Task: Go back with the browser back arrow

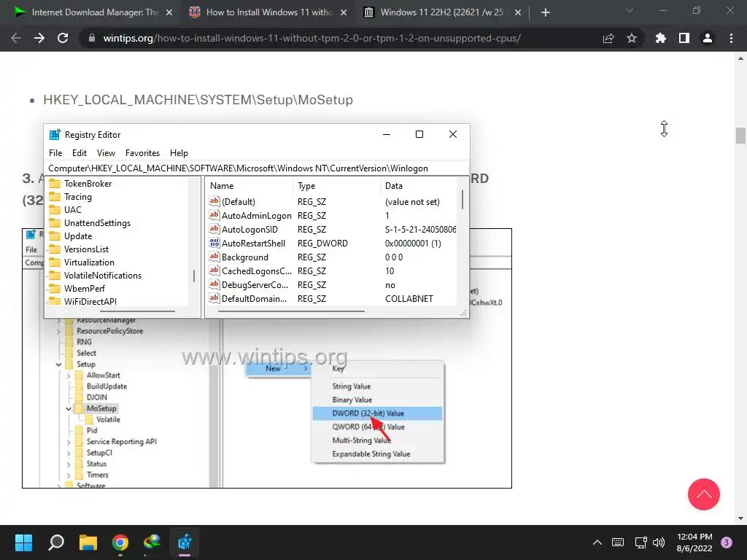Action: click(x=16, y=38)
